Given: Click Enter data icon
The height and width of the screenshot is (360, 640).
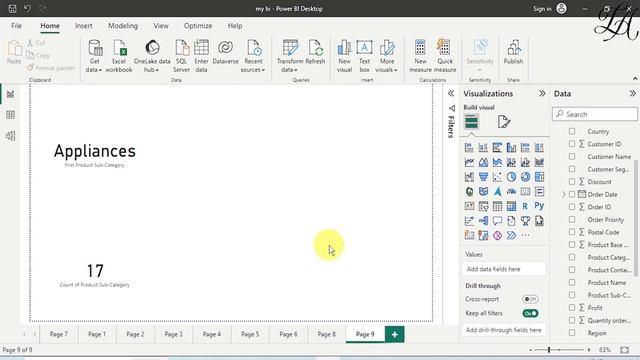Looking at the screenshot, I should pos(201,56).
